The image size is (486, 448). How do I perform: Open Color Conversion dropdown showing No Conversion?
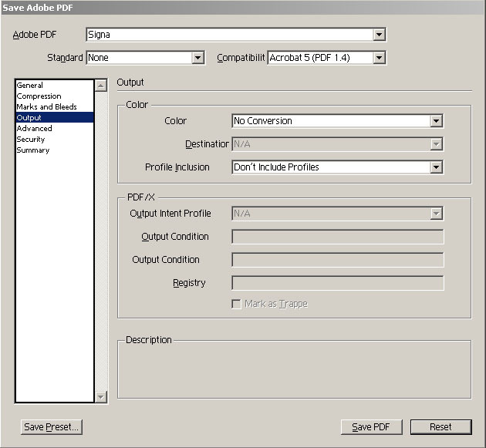(338, 121)
